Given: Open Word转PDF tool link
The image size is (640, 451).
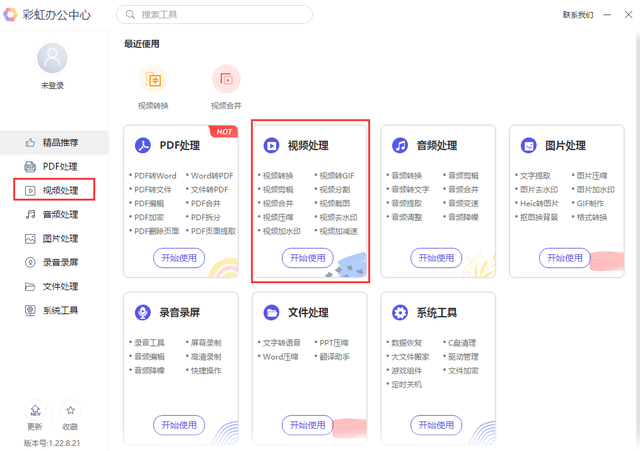Looking at the screenshot, I should point(212,176).
